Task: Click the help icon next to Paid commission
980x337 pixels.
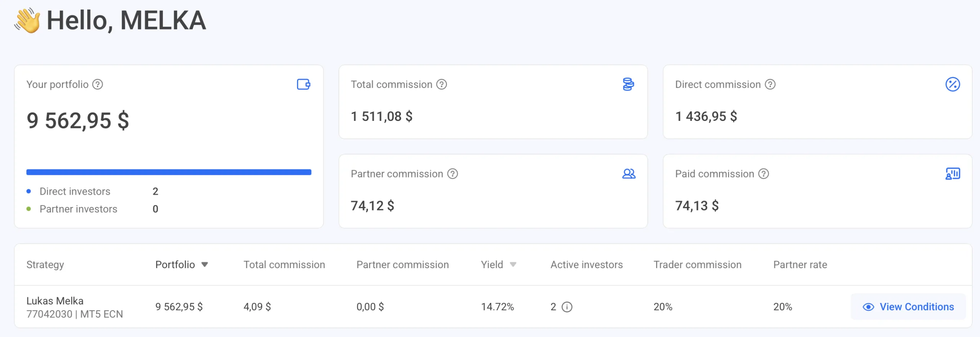Action: (763, 174)
